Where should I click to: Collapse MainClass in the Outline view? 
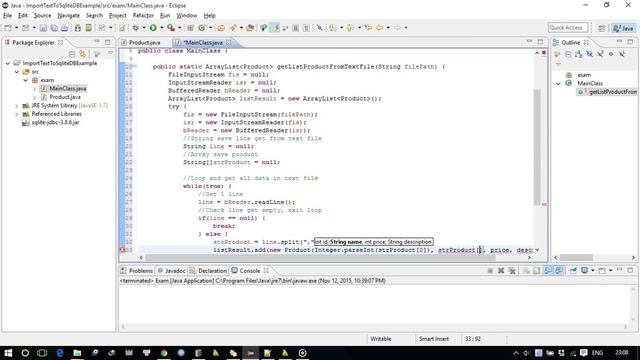pyautogui.click(x=558, y=83)
